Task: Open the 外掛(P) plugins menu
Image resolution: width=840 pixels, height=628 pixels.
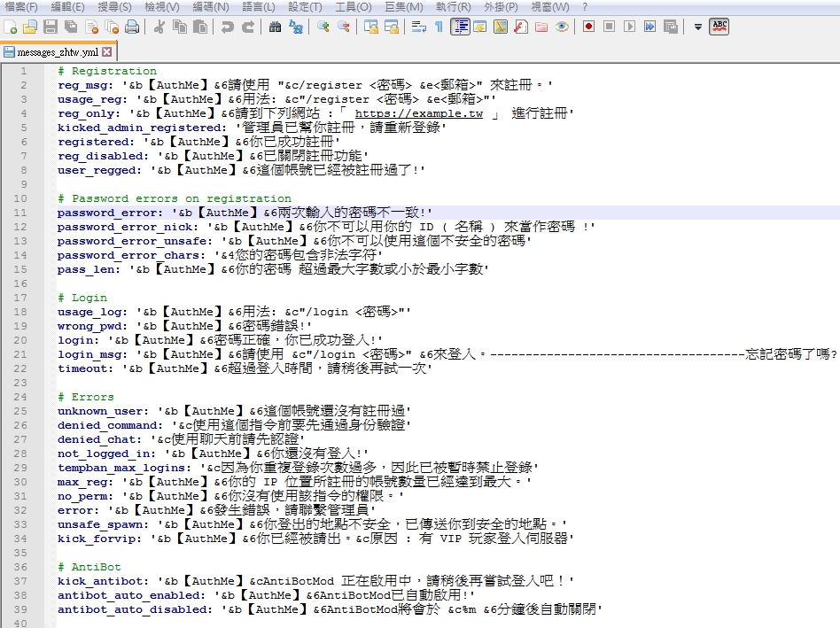Action: tap(501, 7)
